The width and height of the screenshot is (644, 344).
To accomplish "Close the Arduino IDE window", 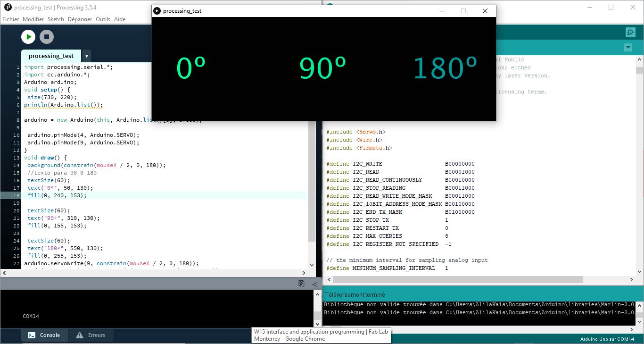I will [633, 7].
